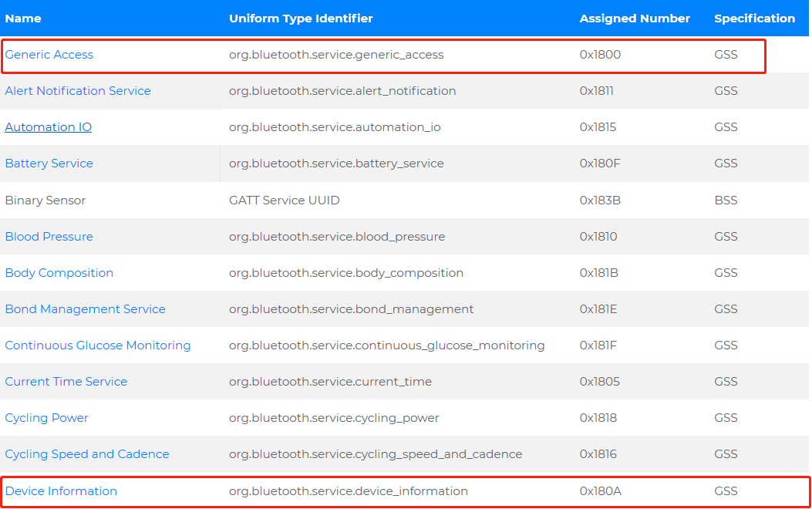Select assigned number 0x181F
The image size is (812, 509).
pyautogui.click(x=598, y=346)
